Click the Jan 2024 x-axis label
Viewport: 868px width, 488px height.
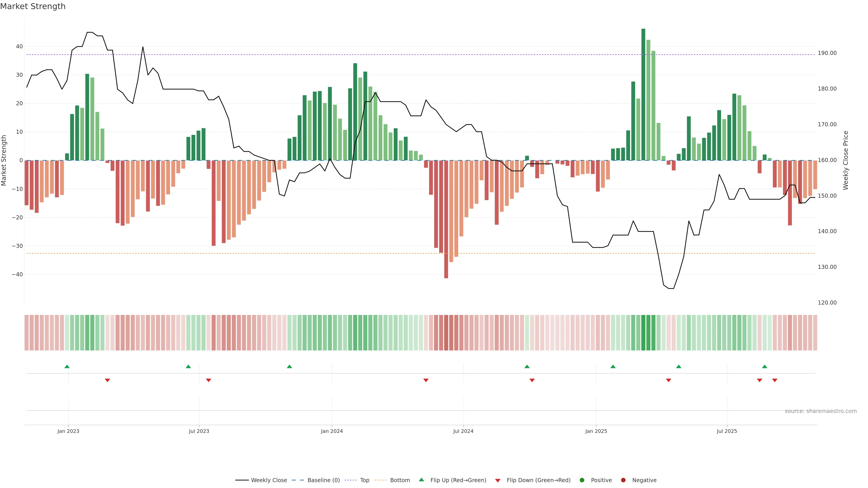click(x=332, y=431)
